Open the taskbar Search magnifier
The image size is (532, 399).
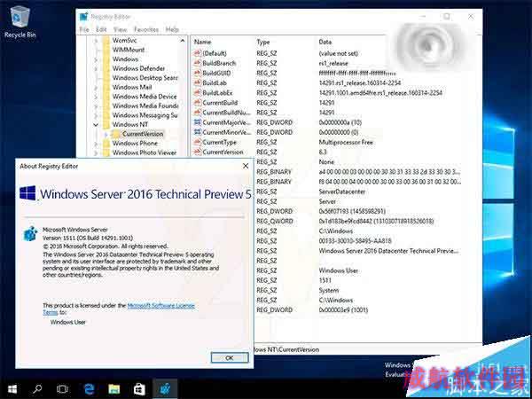point(37,389)
